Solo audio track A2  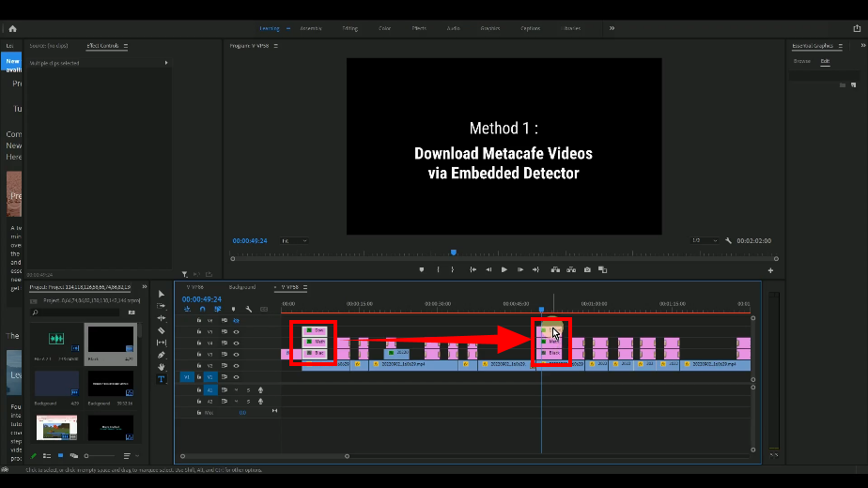tap(249, 402)
